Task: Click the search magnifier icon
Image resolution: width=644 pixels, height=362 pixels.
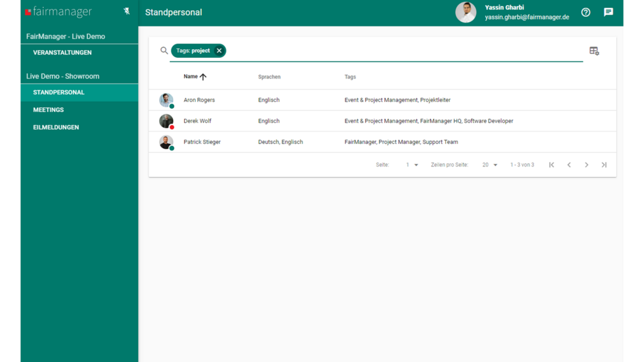Action: (x=164, y=50)
